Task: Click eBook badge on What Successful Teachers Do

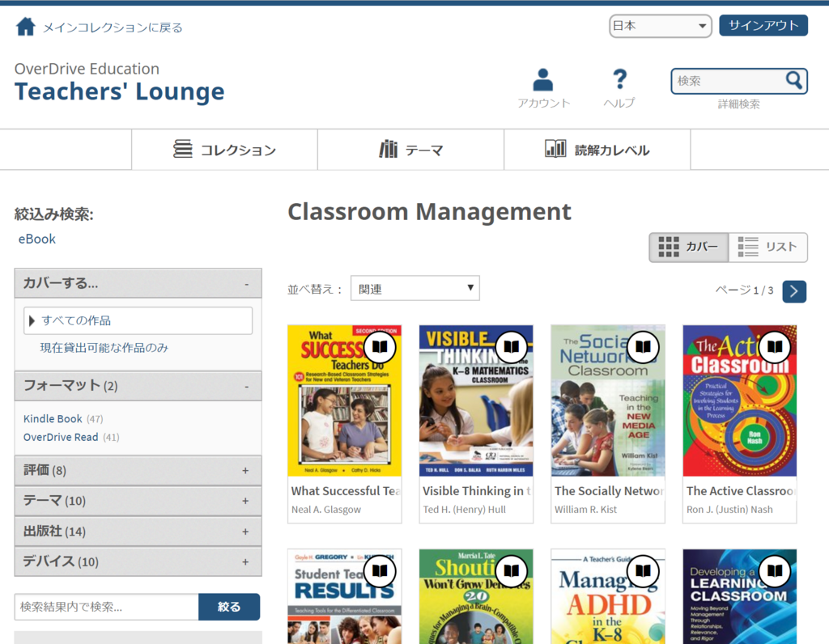Action: click(380, 347)
